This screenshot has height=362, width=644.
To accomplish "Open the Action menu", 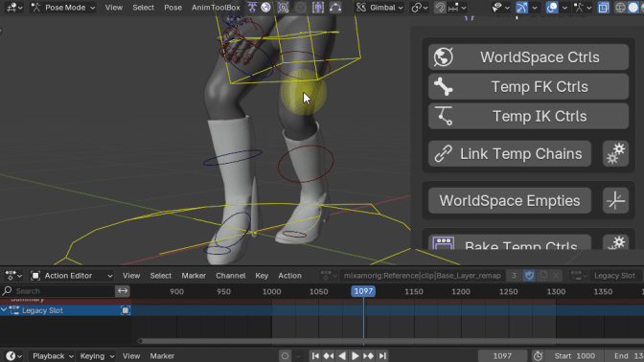I will 289,276.
